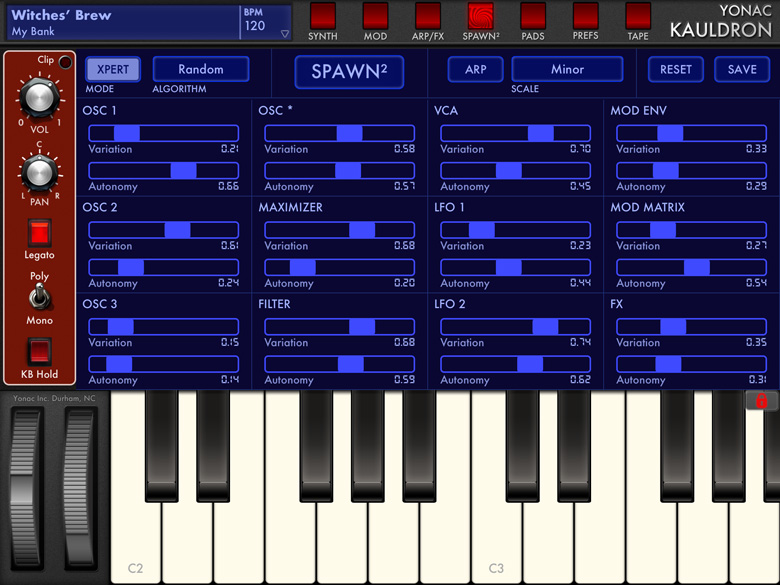This screenshot has width=780, height=585.
Task: Click the OSC * Variation slider
Action: coord(340,133)
